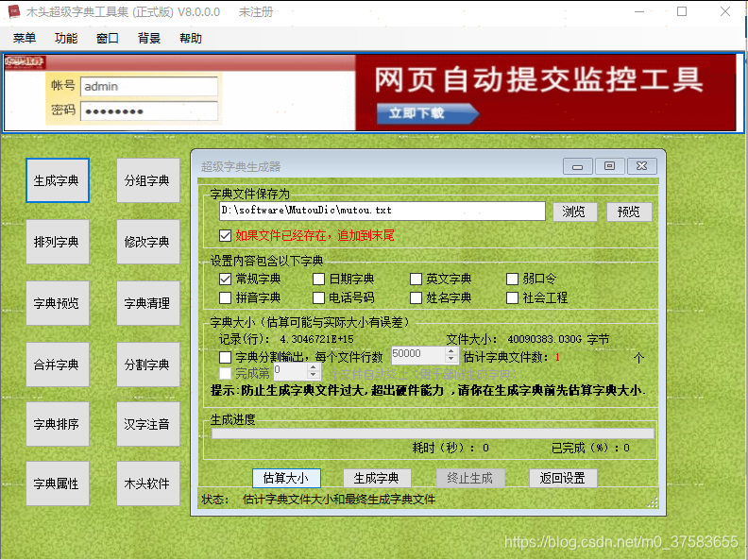
Task: Click the 生成字典 button in left panel
Action: [x=58, y=180]
